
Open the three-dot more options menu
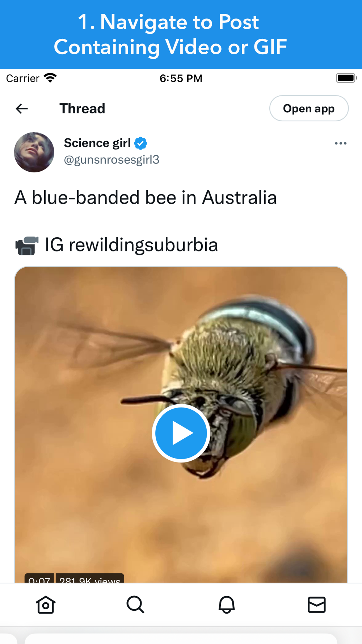click(341, 143)
